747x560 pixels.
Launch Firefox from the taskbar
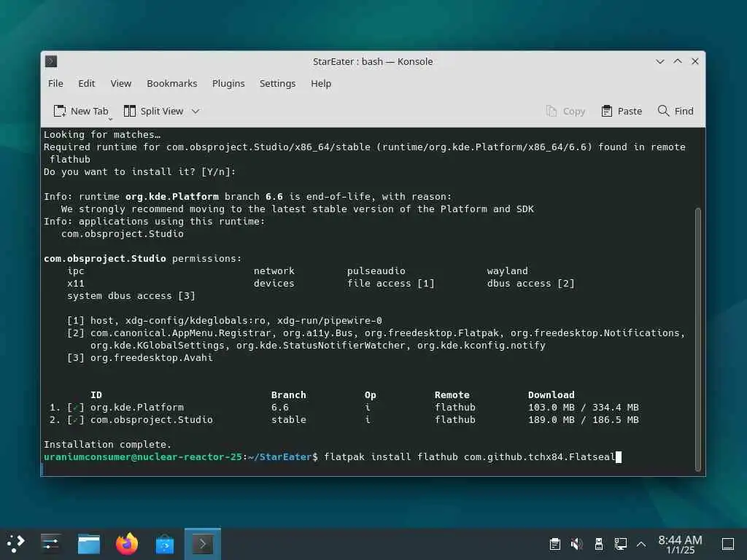(x=127, y=544)
